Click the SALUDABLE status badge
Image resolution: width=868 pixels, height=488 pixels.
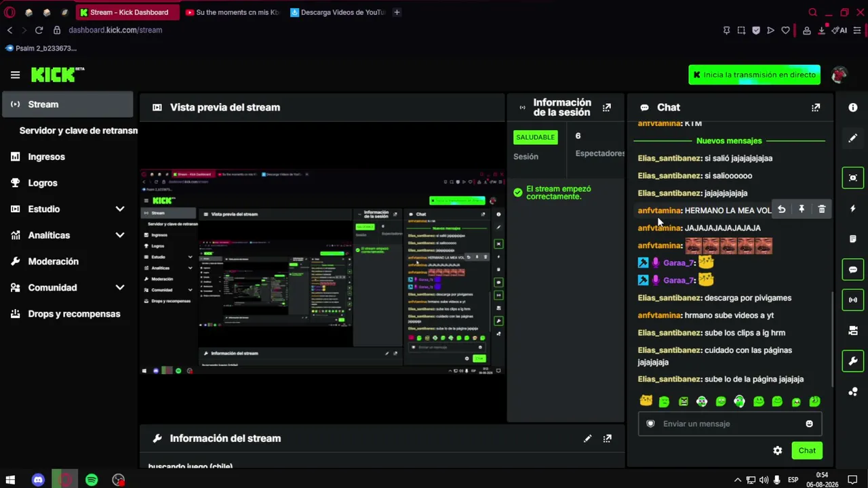click(535, 137)
